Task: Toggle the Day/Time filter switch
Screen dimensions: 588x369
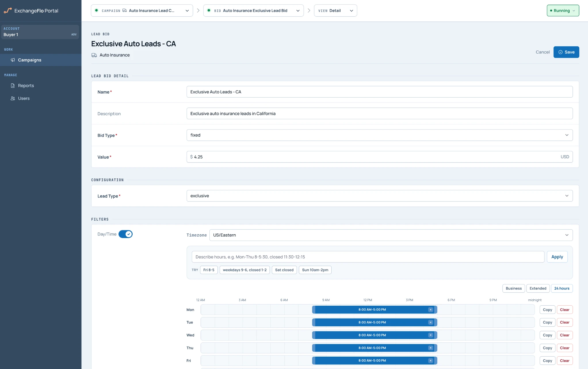Action: pos(125,234)
